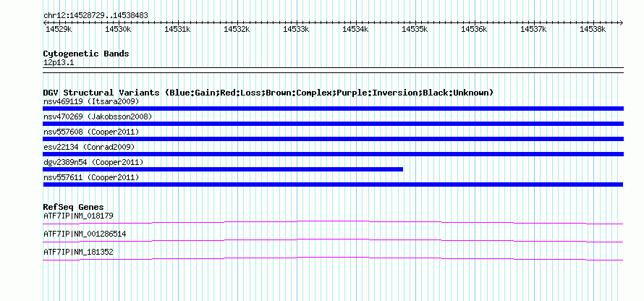Screen dimensions: 644x301
Task: Click the 14532k ruler tick label
Action: (x=237, y=29)
